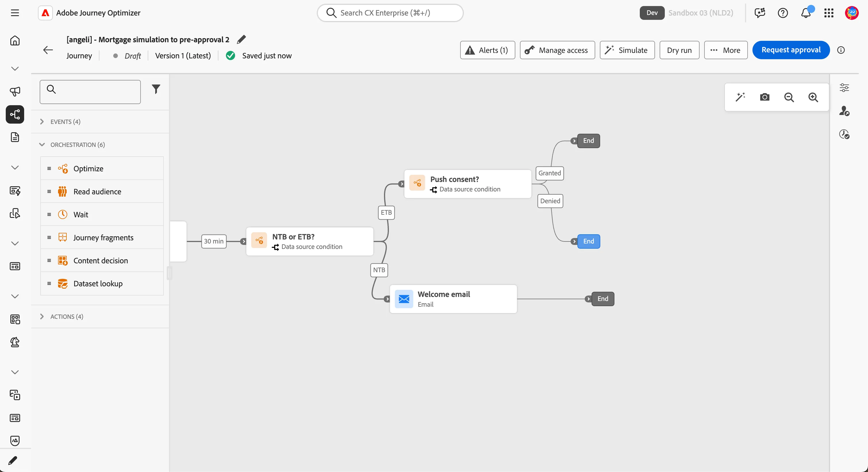Open the notifications bell
The image size is (868, 472).
806,13
